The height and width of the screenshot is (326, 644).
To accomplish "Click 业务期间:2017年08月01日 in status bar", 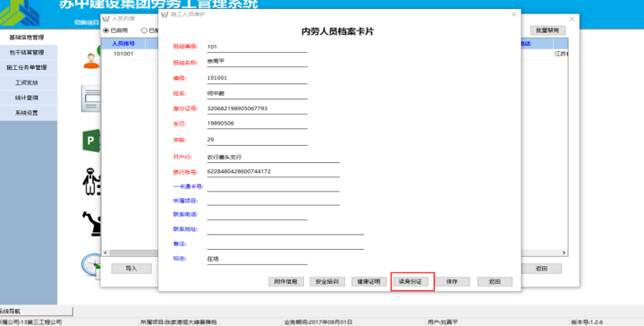I will [x=318, y=322].
